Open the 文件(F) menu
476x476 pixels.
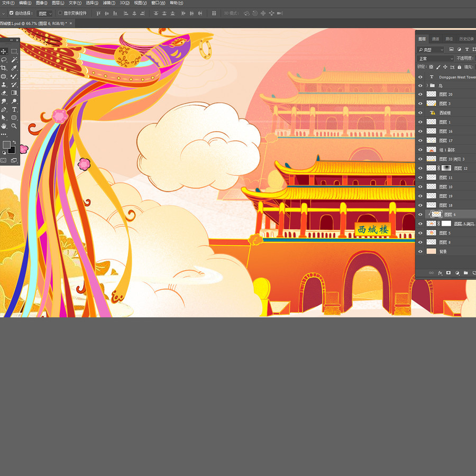point(8,3)
